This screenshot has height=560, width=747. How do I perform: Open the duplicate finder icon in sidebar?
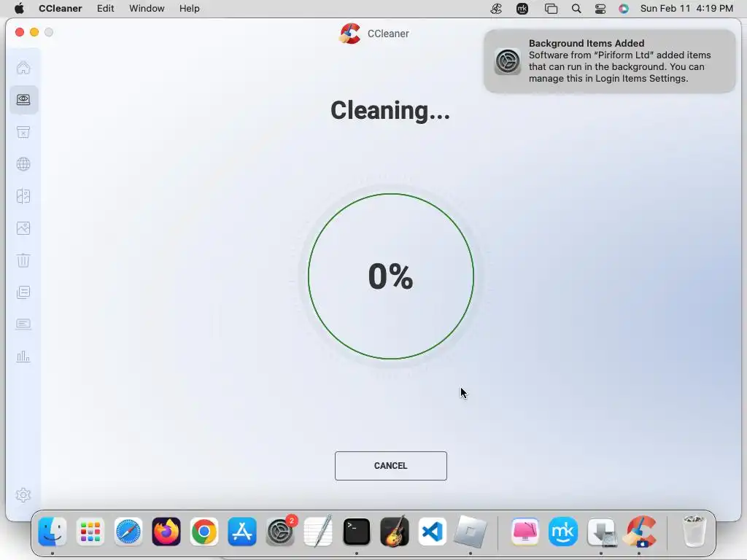(x=23, y=196)
